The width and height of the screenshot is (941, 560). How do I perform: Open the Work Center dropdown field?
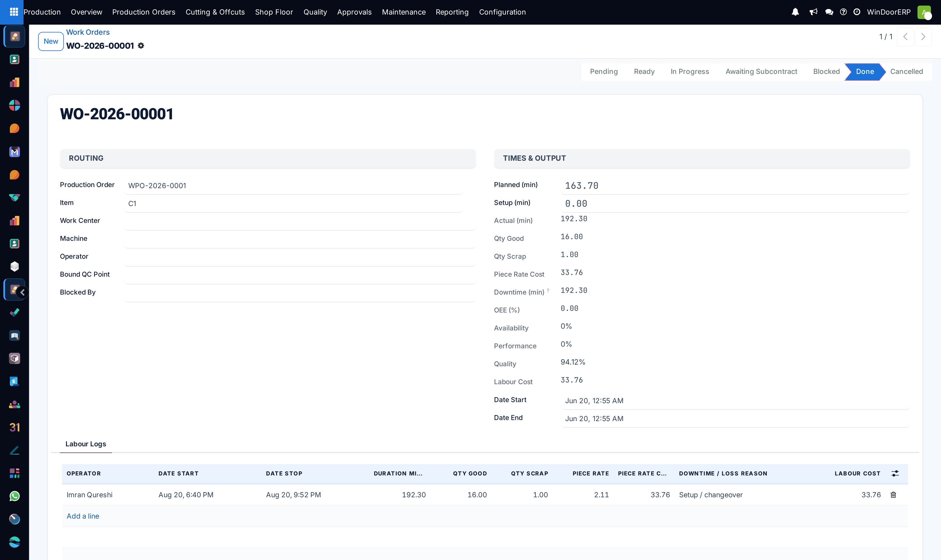(300, 221)
